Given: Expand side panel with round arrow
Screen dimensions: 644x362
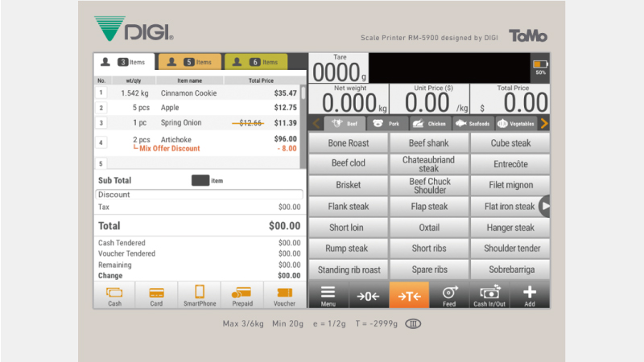Looking at the screenshot, I should point(545,207).
